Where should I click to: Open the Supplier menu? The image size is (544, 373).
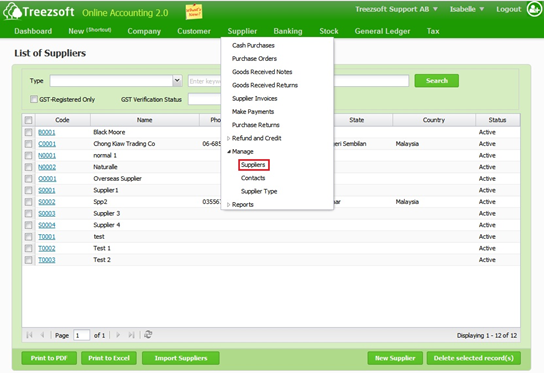[x=242, y=31]
